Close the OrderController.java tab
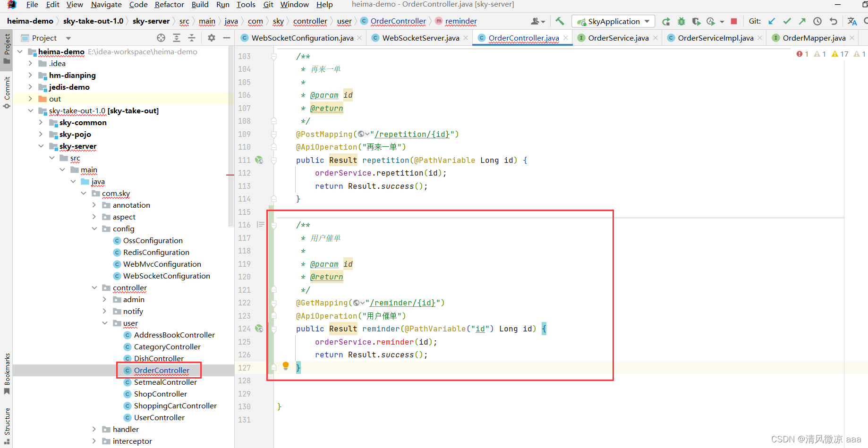 coord(566,38)
